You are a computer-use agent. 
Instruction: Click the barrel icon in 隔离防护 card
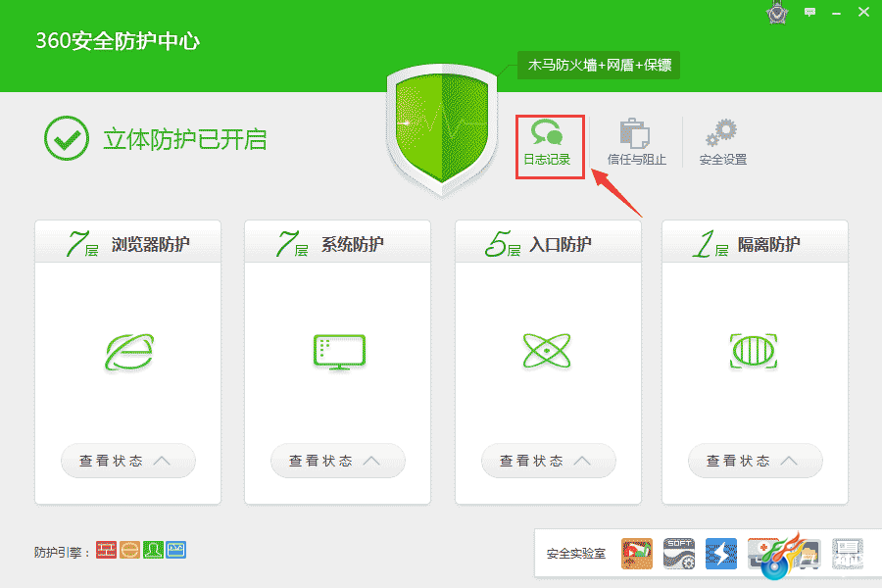coord(754,351)
